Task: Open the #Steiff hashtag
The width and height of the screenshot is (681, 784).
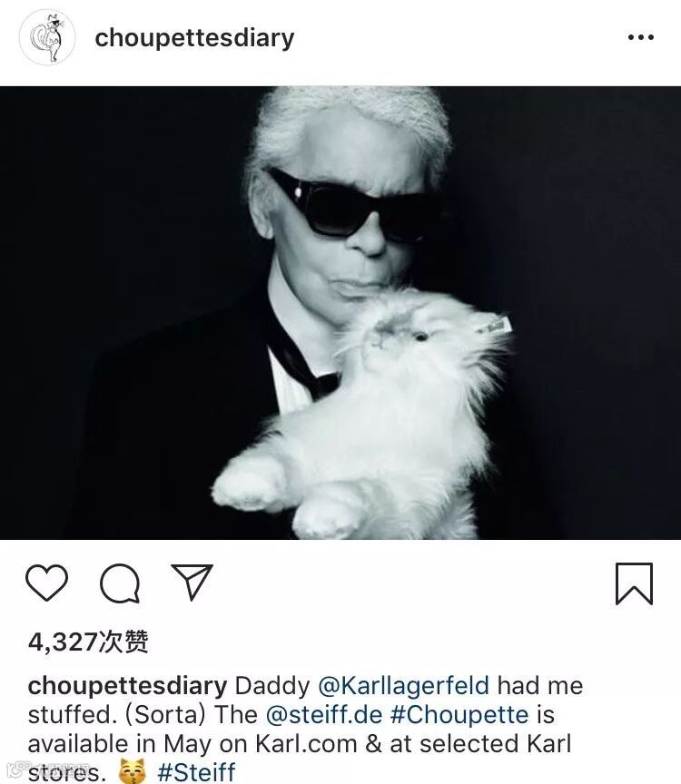Action: click(x=196, y=771)
